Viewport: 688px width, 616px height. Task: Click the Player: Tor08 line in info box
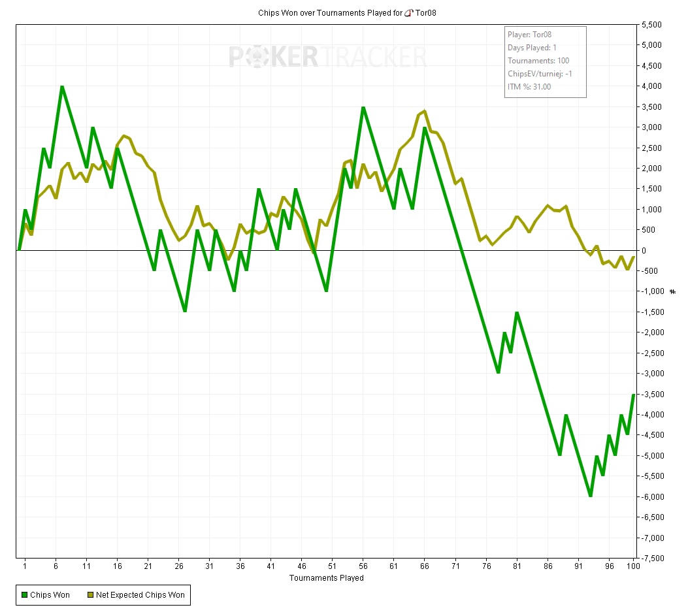(x=531, y=35)
